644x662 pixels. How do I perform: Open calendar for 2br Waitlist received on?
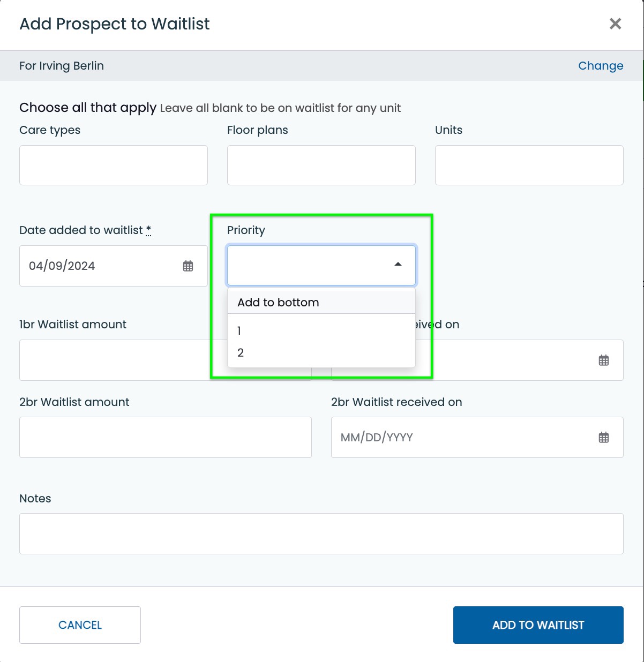604,438
